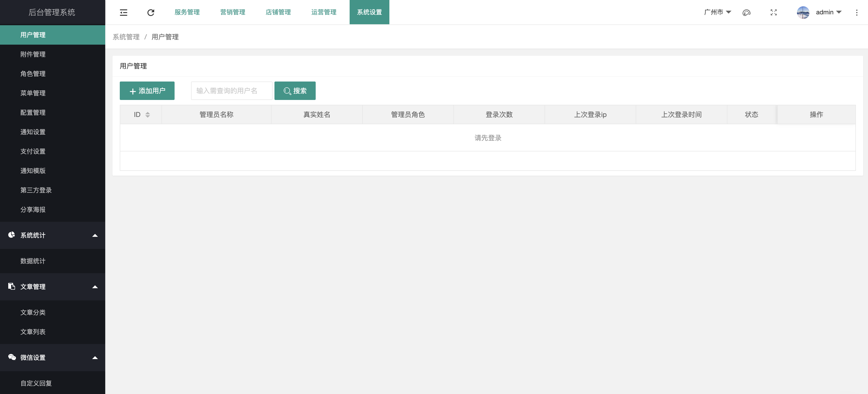
Task: Click the refresh page icon
Action: (151, 12)
